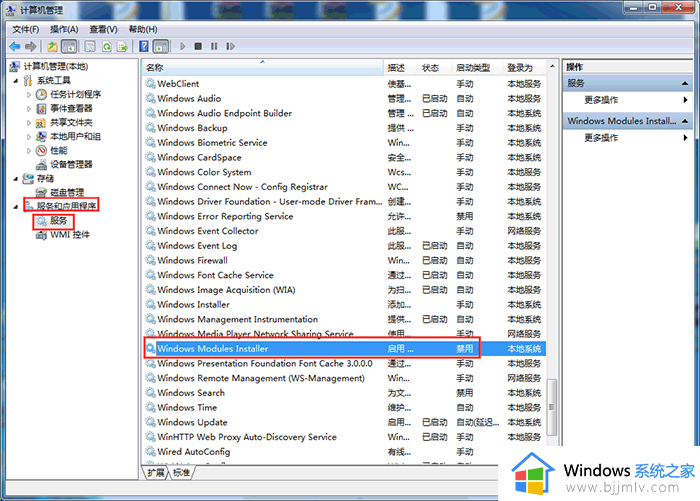Collapse the 服务和应用程序 tree node
The width and height of the screenshot is (700, 501).
16,206
